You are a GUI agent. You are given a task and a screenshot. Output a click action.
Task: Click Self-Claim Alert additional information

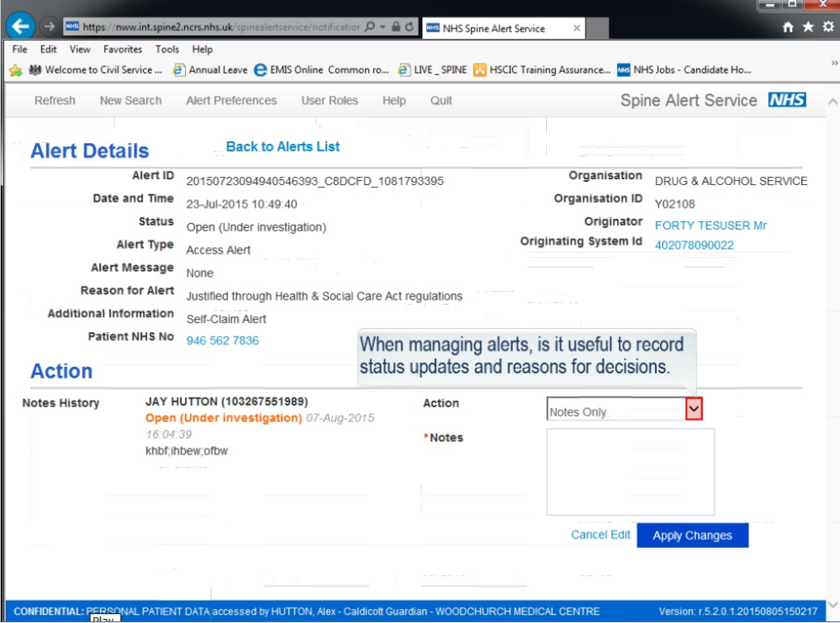[x=226, y=319]
